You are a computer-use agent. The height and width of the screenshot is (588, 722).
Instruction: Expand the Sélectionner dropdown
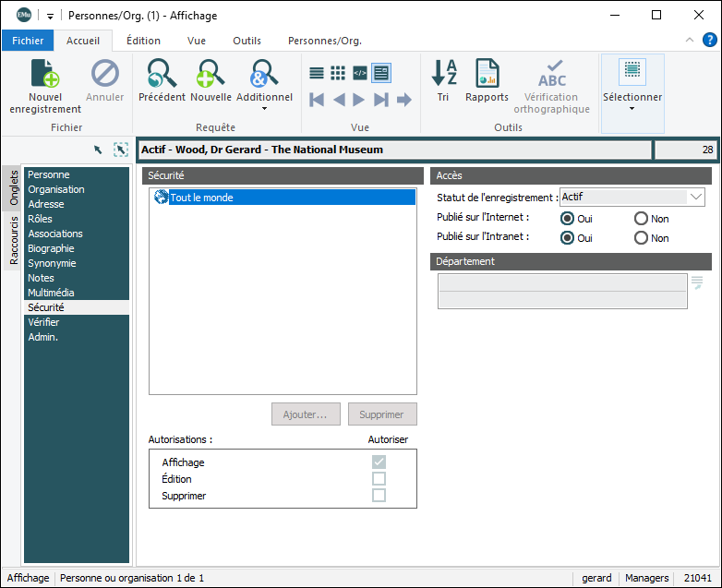click(x=632, y=108)
